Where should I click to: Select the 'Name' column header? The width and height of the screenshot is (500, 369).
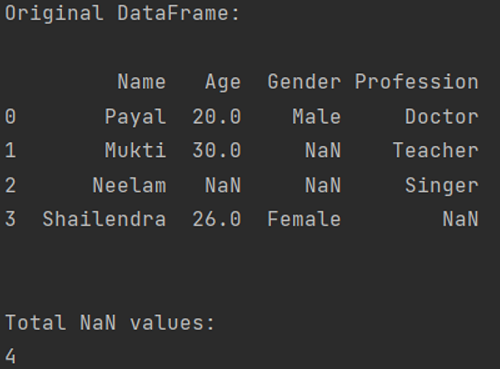point(142,82)
